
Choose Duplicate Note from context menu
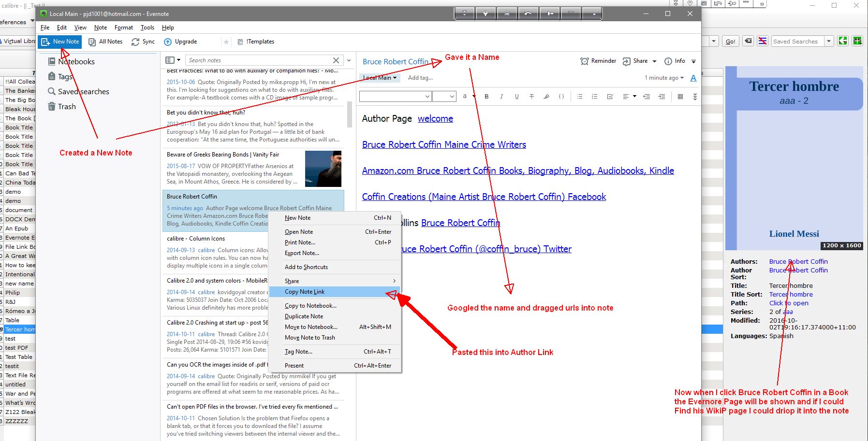(x=335, y=316)
